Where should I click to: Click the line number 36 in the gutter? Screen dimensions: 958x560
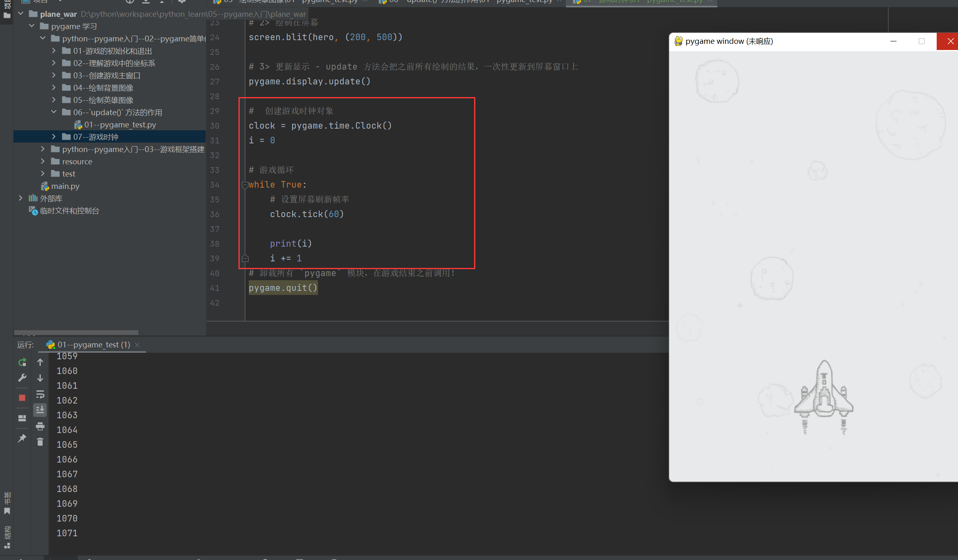[215, 214]
